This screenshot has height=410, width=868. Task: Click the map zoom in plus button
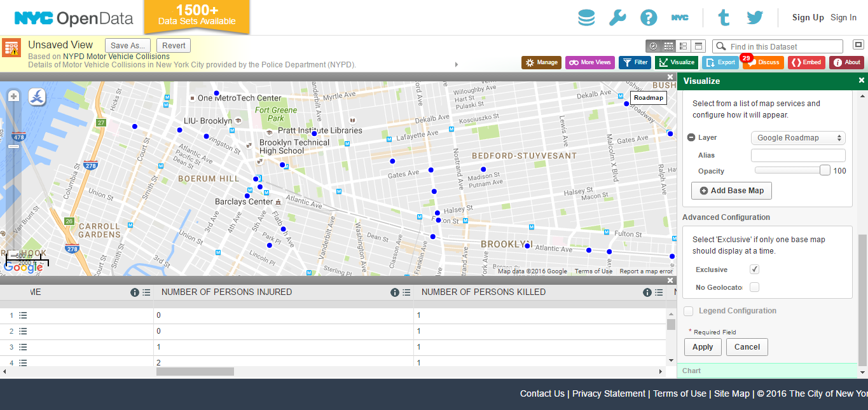[13, 96]
